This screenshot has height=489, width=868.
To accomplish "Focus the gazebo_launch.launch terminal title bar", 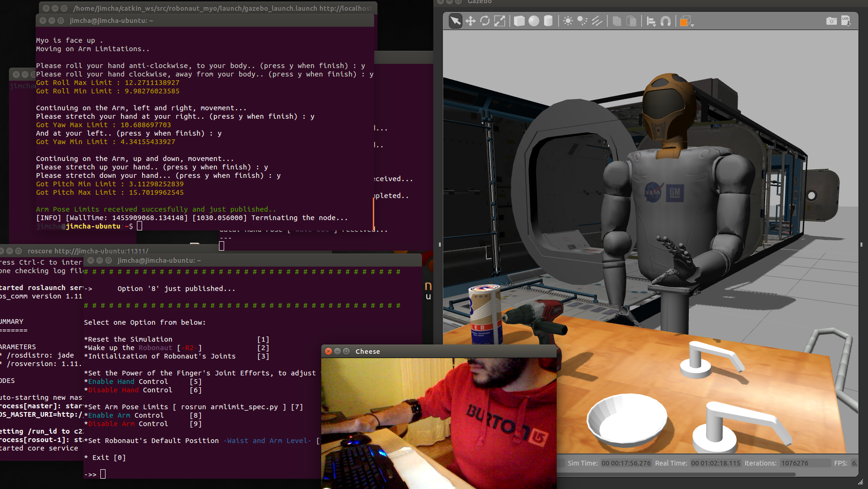I will [x=208, y=8].
